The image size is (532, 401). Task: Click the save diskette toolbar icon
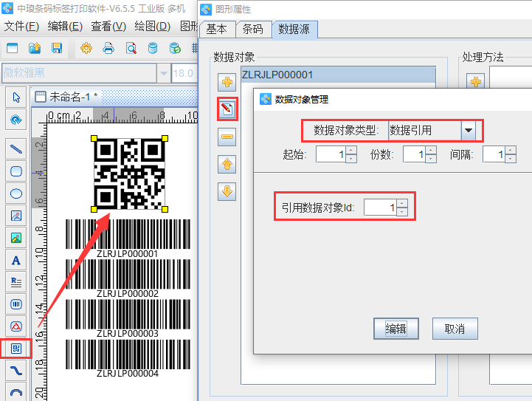click(x=57, y=48)
